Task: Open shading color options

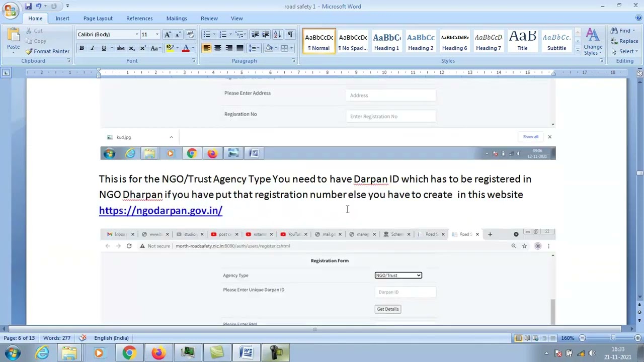Action: [276, 48]
